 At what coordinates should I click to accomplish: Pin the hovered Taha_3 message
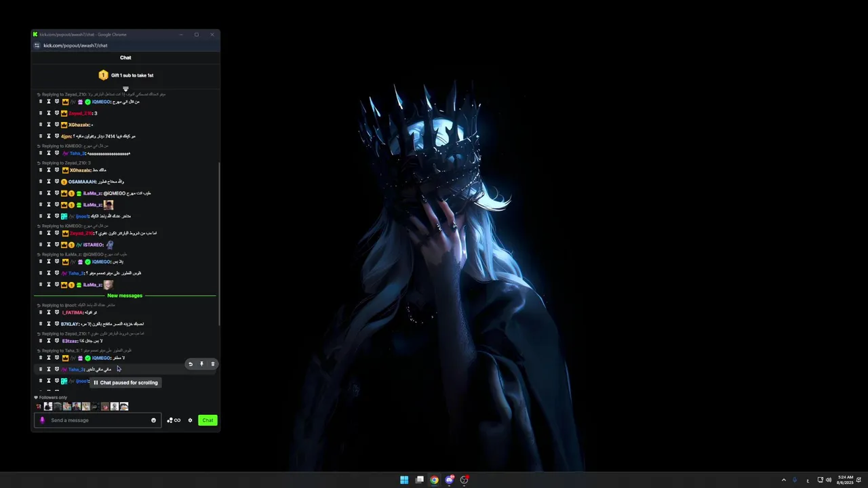click(201, 364)
